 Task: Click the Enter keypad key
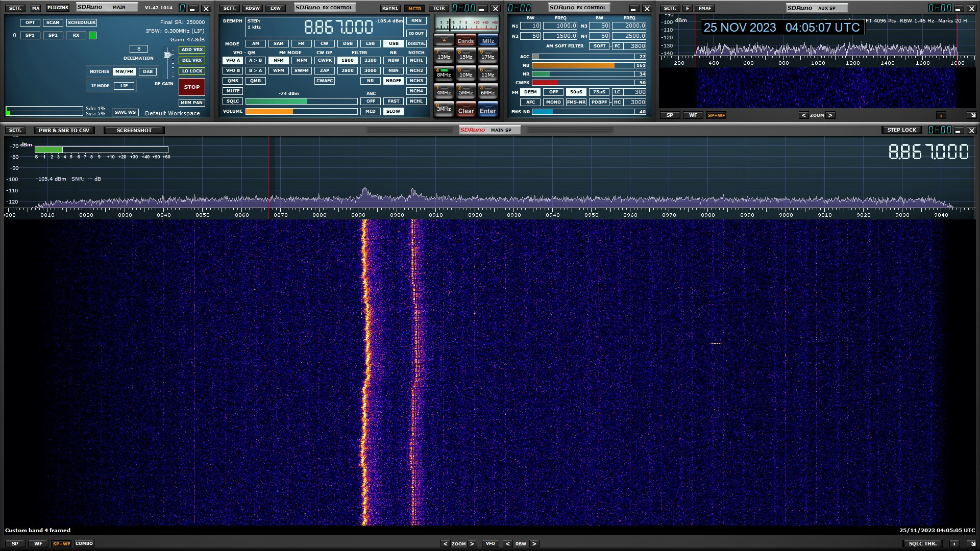point(487,110)
